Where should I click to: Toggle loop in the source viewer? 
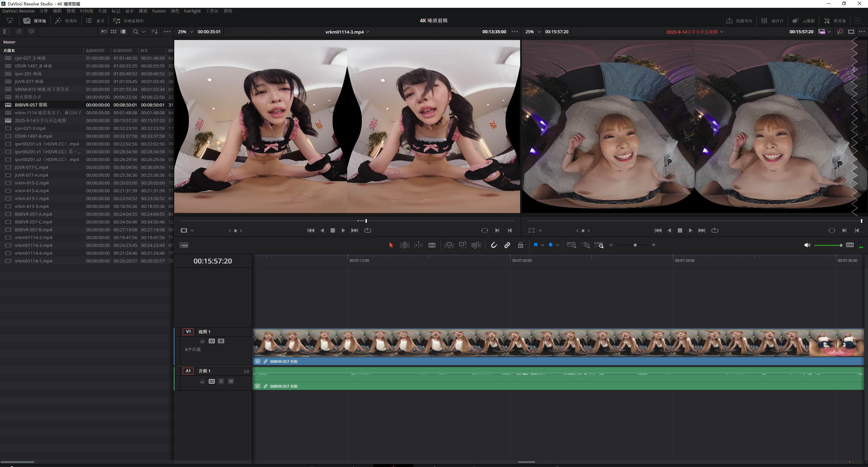(368, 230)
